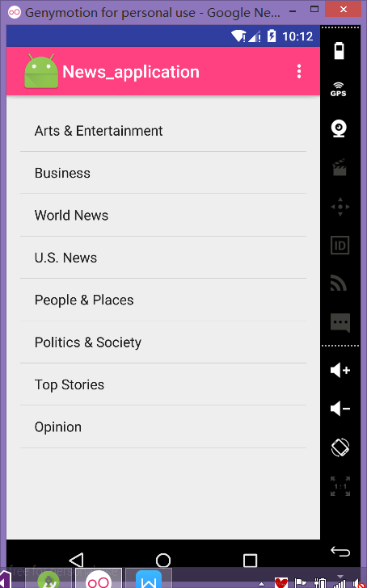The width and height of the screenshot is (367, 588).
Task: Open U.S. News list item
Action: coord(163,258)
